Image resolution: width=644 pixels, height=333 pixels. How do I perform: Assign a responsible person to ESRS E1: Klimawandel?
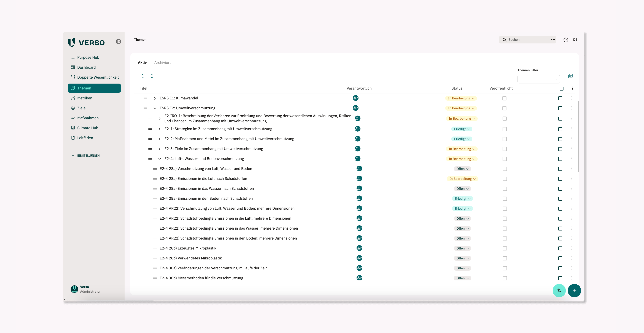tap(356, 98)
